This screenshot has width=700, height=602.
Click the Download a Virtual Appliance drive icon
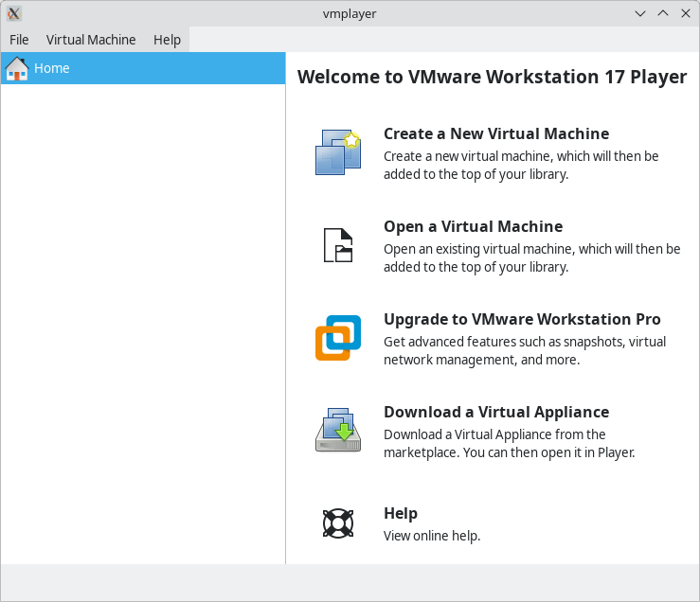tap(338, 431)
